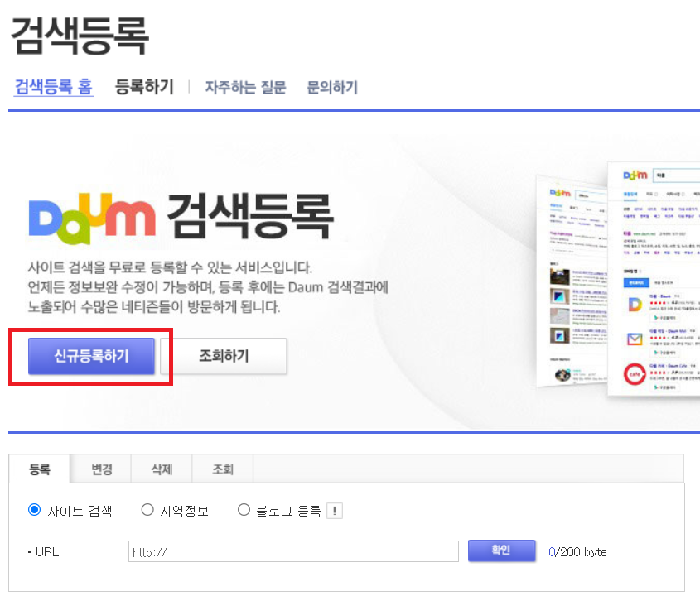The width and height of the screenshot is (700, 601).
Task: Click the 확인 button
Action: (x=502, y=551)
